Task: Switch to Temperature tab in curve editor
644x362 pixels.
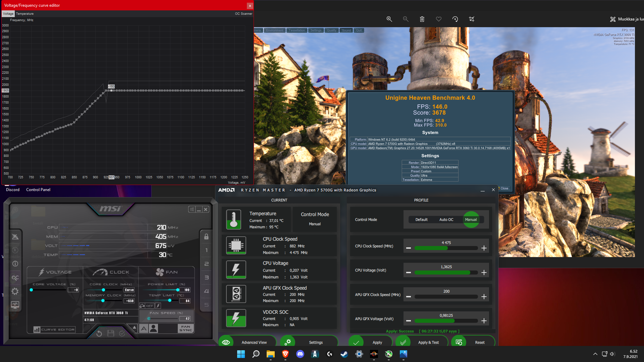Action: [x=25, y=14]
